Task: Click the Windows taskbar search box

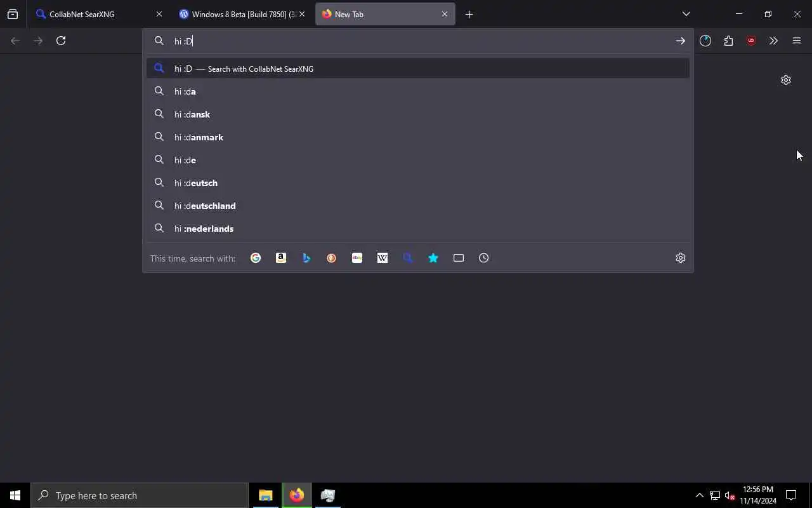Action: pyautogui.click(x=140, y=495)
